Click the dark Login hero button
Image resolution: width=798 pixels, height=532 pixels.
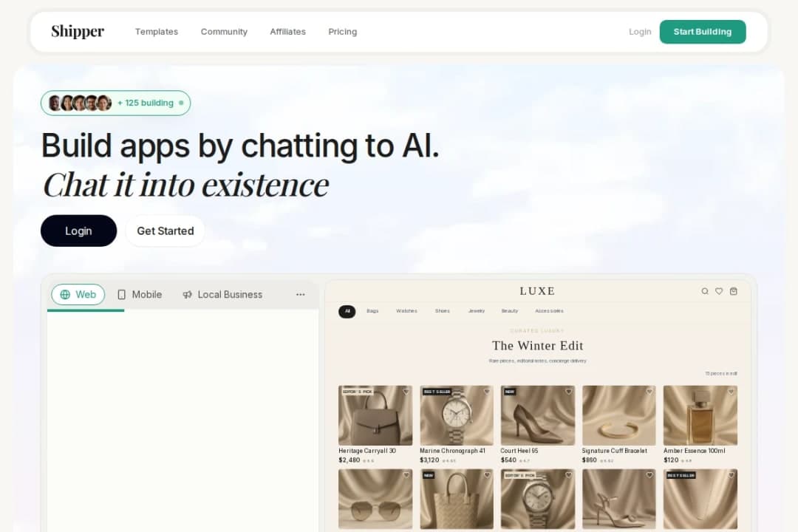(78, 231)
